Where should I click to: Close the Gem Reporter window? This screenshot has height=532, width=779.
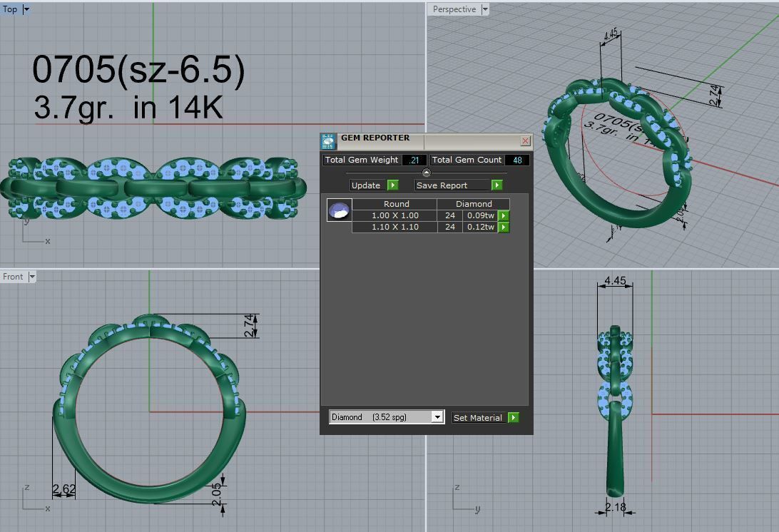coord(525,141)
